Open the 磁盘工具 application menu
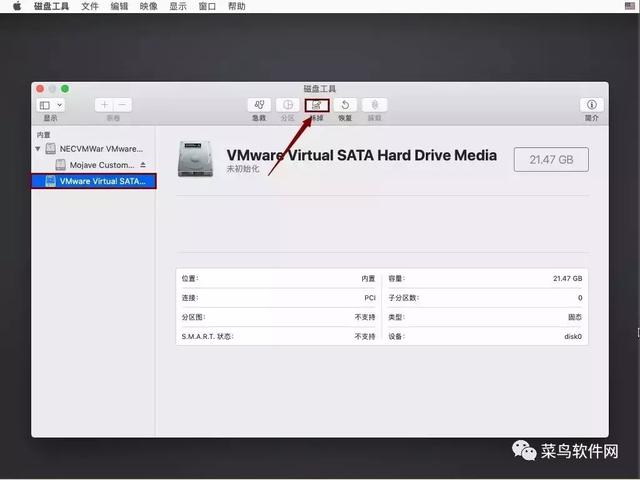Image resolution: width=640 pixels, height=480 pixels. (x=51, y=7)
